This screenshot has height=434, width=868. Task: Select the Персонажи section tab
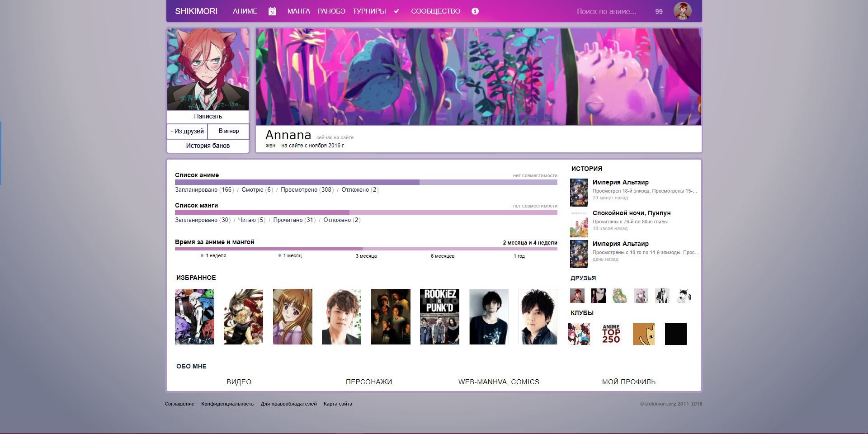point(368,382)
